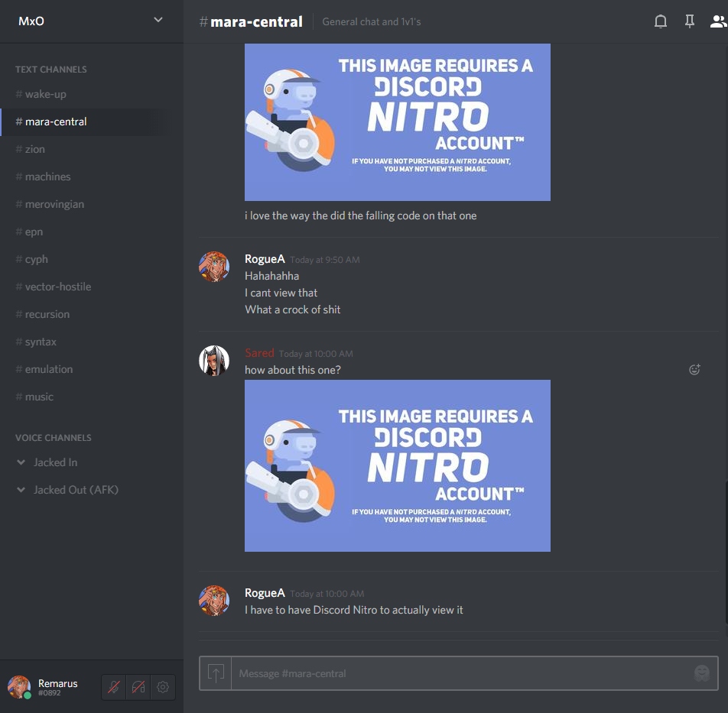728x713 pixels.
Task: Toggle the microphone mute button
Action: point(114,687)
